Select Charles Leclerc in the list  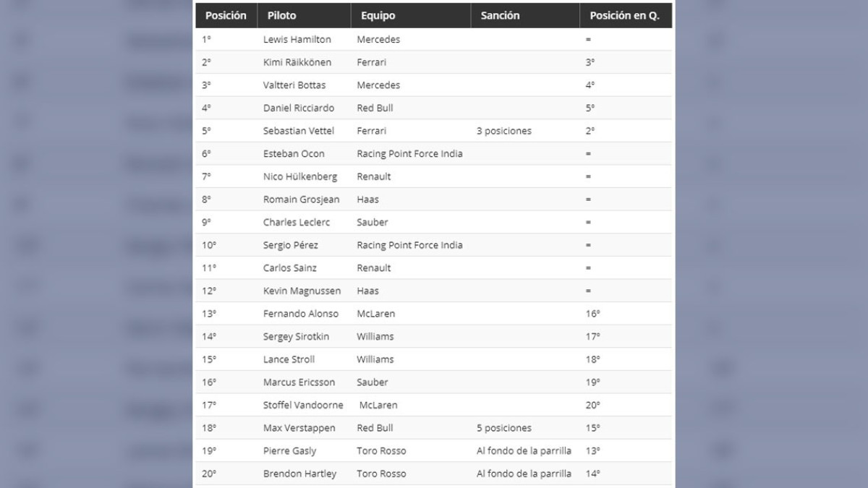coord(295,223)
